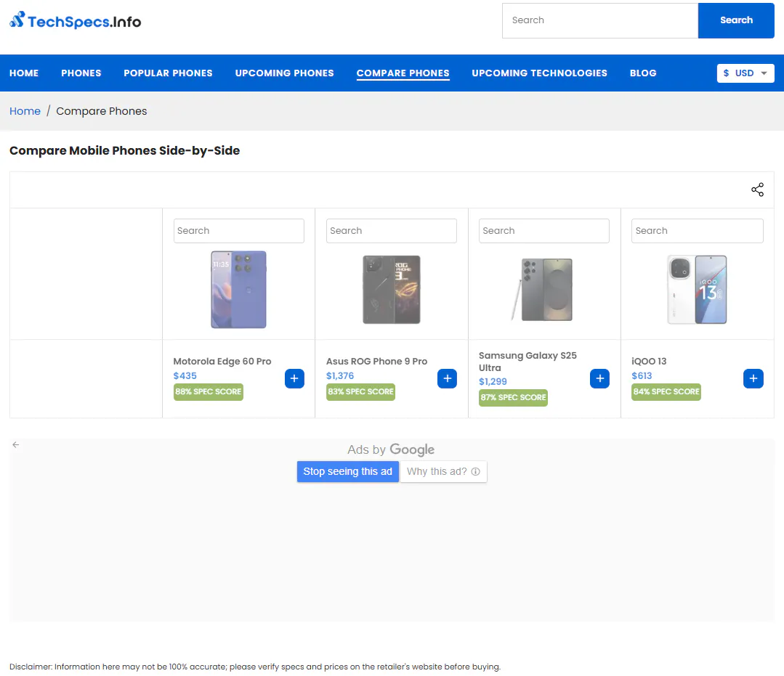The width and height of the screenshot is (784, 676).
Task: Click the blue Search button in header
Action: pyautogui.click(x=736, y=20)
